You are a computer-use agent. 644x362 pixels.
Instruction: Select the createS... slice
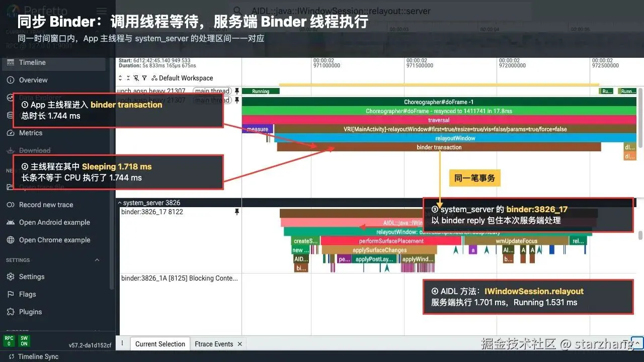click(x=305, y=241)
